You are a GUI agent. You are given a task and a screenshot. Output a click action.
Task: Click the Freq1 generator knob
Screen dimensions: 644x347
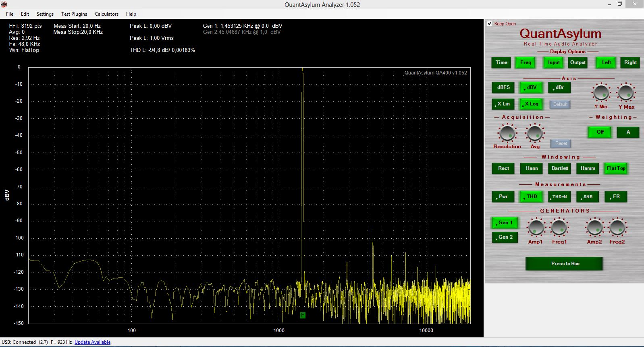559,228
